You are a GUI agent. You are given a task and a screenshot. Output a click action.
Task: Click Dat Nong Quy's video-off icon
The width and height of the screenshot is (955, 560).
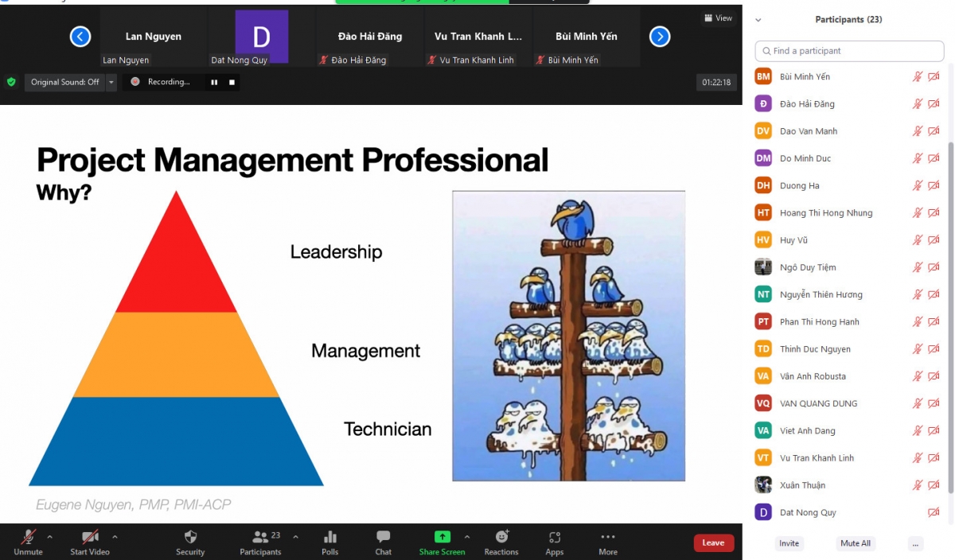934,512
